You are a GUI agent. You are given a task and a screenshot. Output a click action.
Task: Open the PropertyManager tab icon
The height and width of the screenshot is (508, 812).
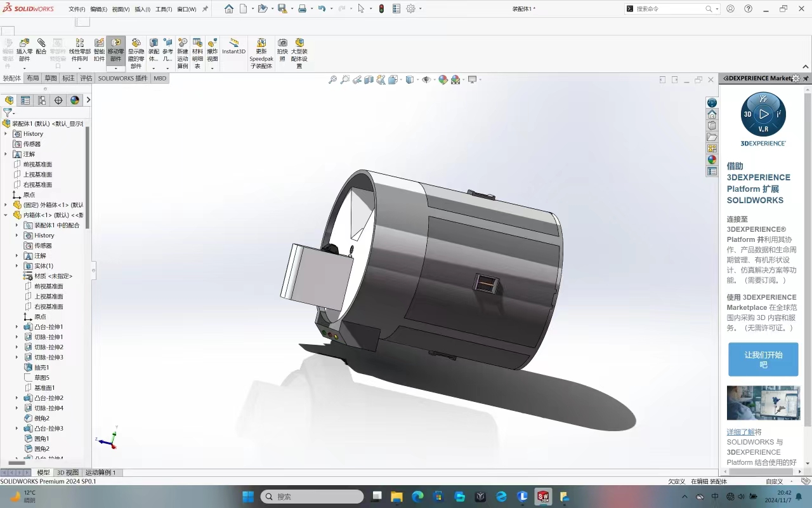(x=25, y=100)
